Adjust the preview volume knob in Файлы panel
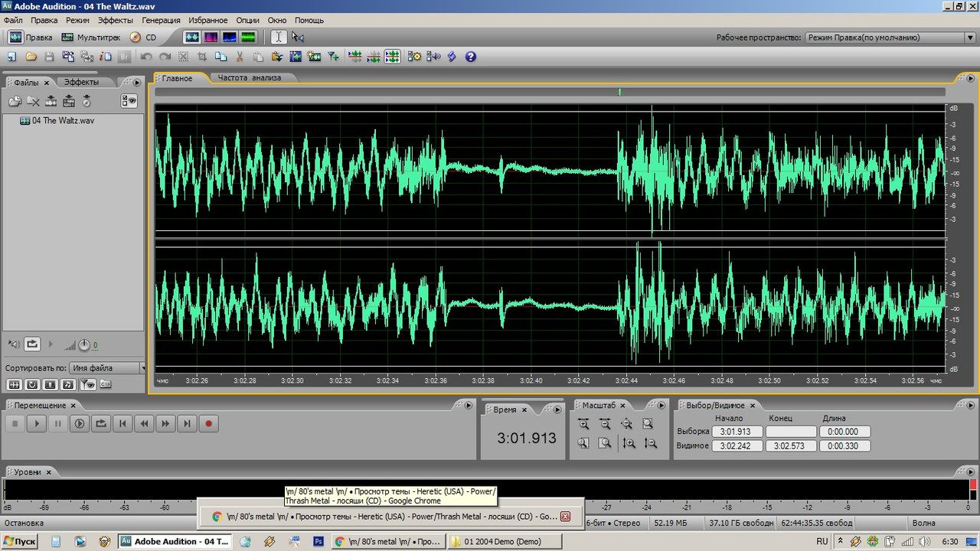Viewport: 980px width, 551px height. click(83, 345)
